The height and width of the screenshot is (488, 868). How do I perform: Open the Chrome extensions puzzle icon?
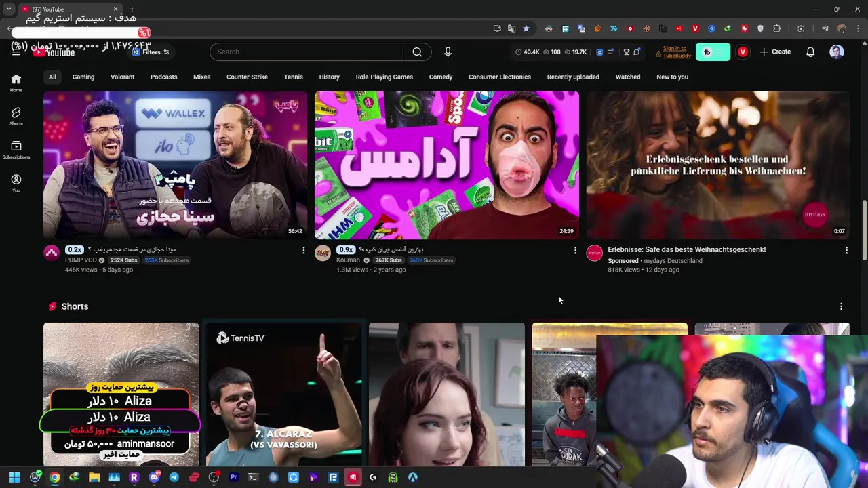point(776,28)
